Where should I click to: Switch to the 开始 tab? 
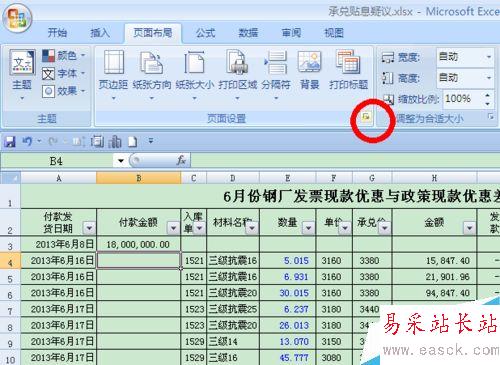click(x=57, y=33)
